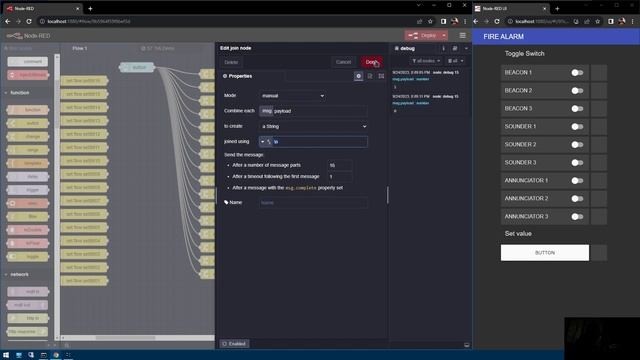Open the Windows Start menu

pyautogui.click(x=6, y=355)
